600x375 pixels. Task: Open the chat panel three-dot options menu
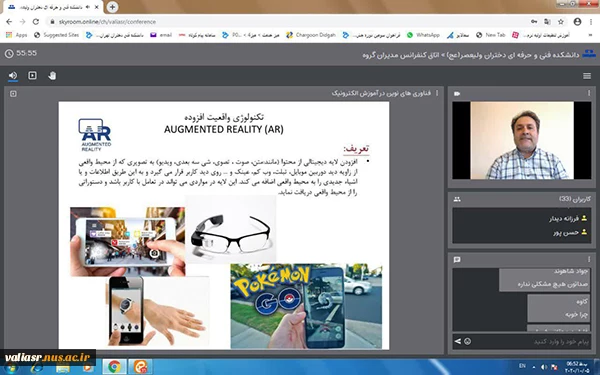(x=589, y=259)
